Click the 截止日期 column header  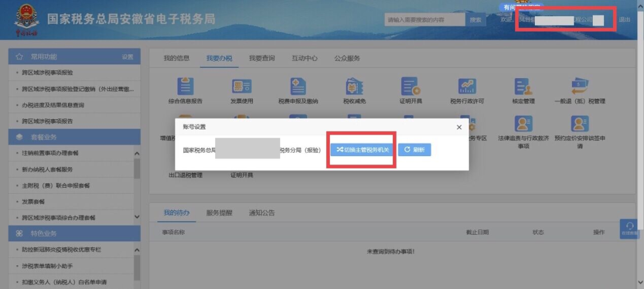coord(477,232)
